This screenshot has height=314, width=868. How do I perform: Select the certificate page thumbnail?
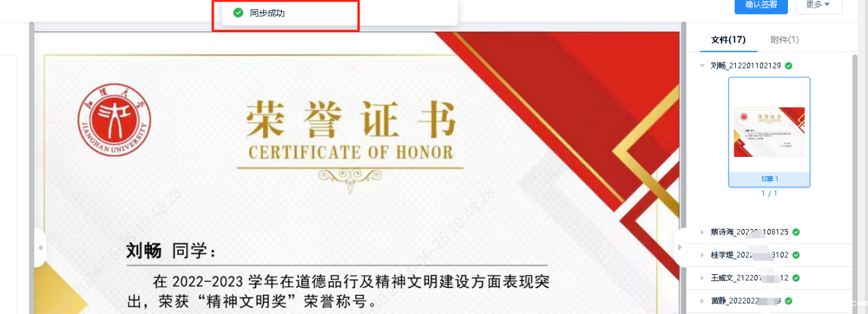point(769,132)
